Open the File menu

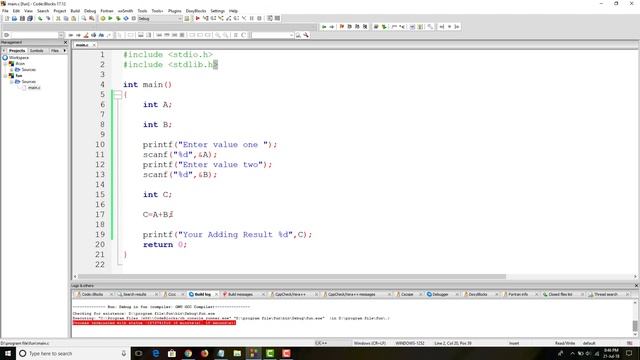click(x=5, y=11)
